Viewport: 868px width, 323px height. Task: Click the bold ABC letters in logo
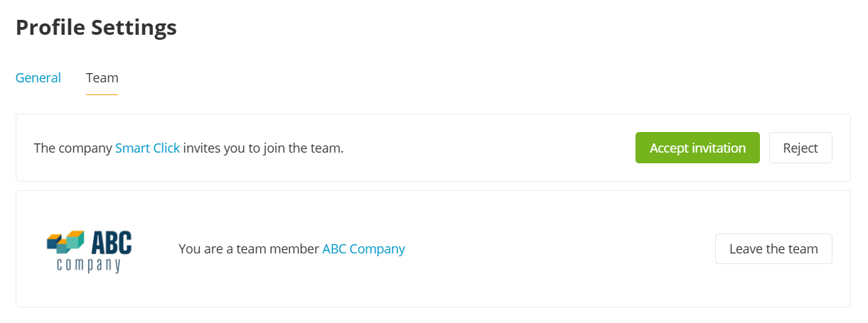[x=112, y=243]
